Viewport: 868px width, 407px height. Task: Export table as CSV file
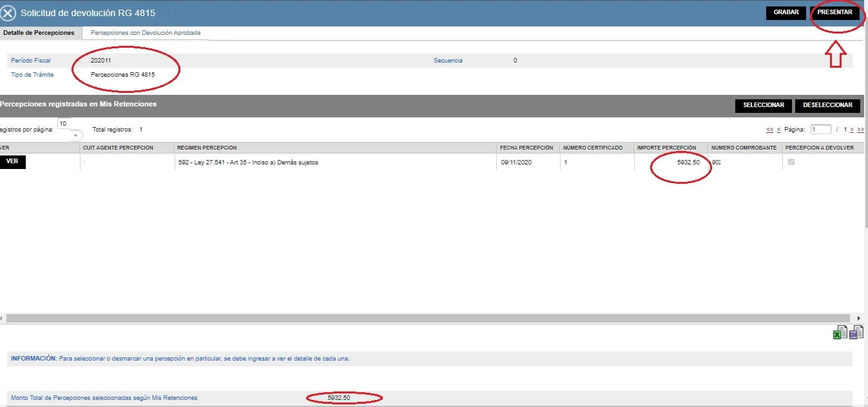856,333
